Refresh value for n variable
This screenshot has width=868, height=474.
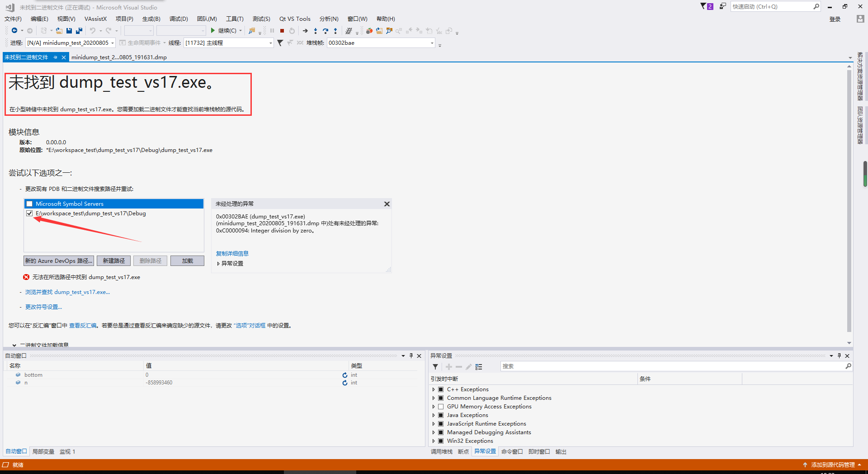345,383
